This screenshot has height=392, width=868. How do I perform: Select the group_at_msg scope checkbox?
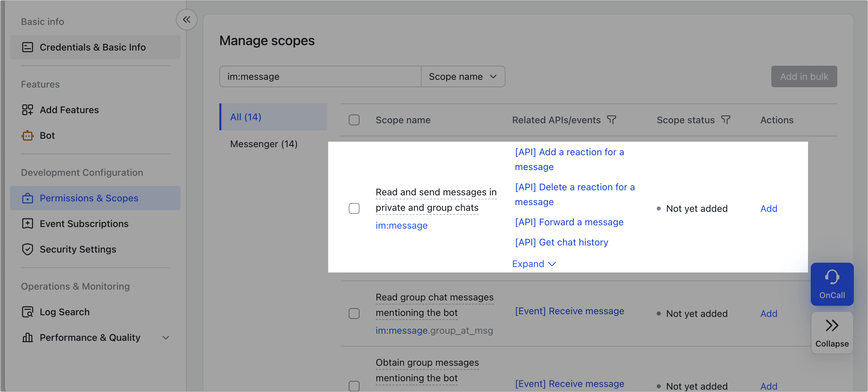tap(354, 314)
